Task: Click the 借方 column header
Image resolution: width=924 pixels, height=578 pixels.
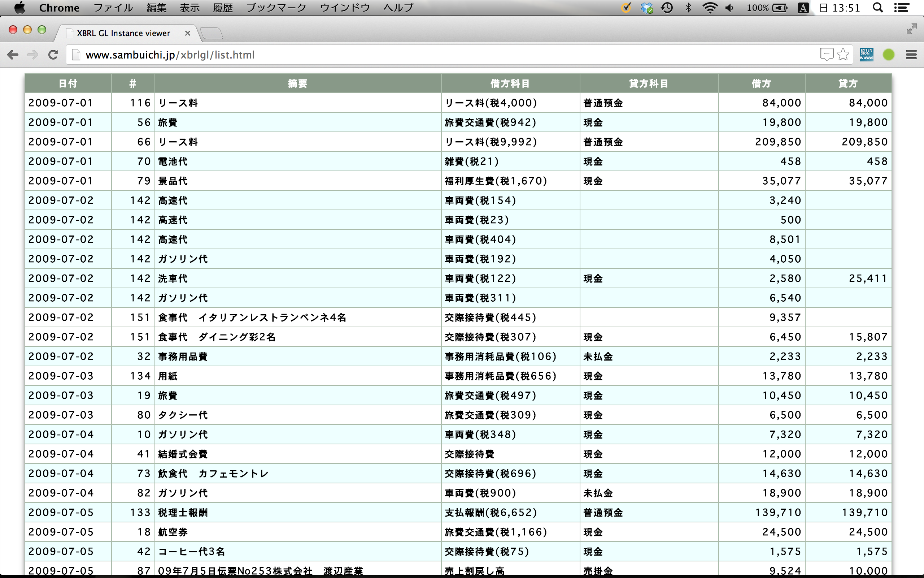Action: [x=762, y=83]
